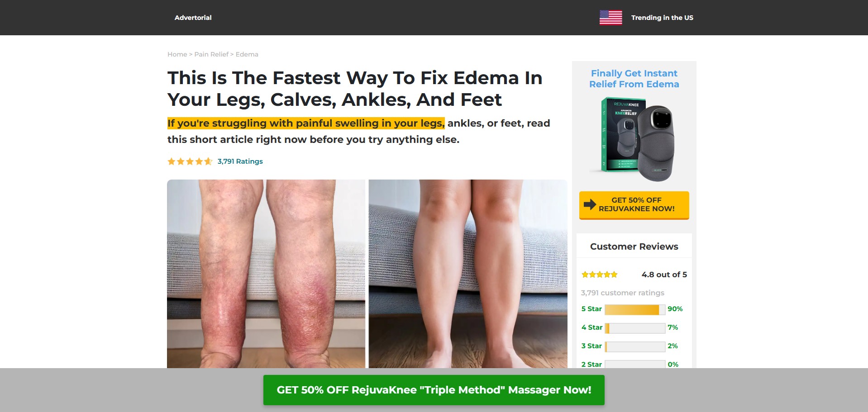Viewport: 868px width, 412px height.
Task: Open the Home breadcrumb link
Action: pos(177,54)
